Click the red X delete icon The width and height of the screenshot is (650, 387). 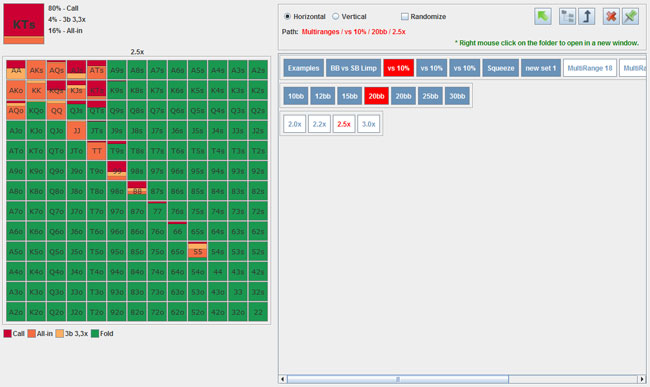[x=611, y=17]
